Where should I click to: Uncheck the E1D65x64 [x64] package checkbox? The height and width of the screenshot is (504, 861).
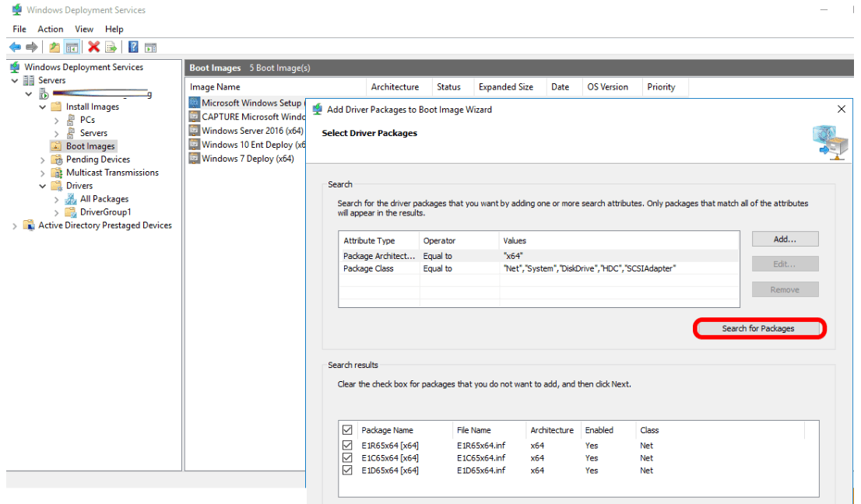347,470
